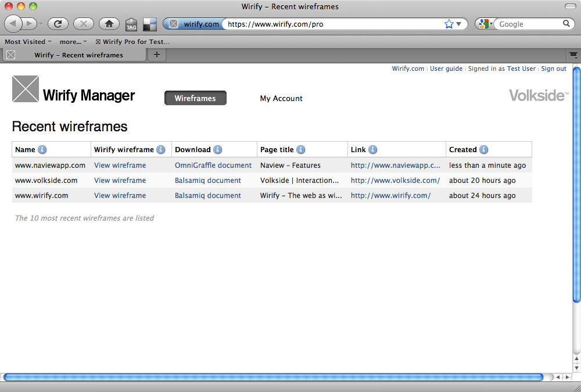Click the 'www.naviewapp.com' name cell

coord(50,166)
